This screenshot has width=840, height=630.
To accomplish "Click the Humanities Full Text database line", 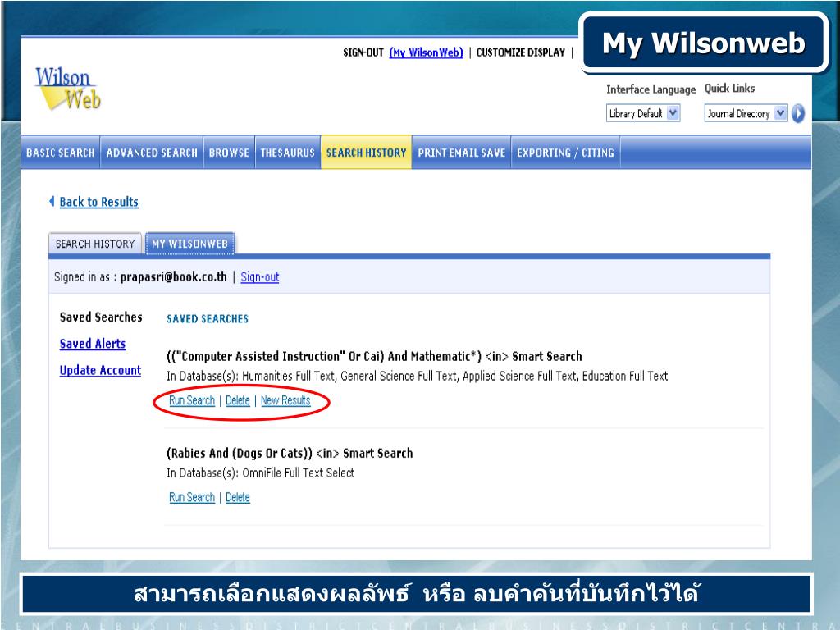I will (x=418, y=376).
